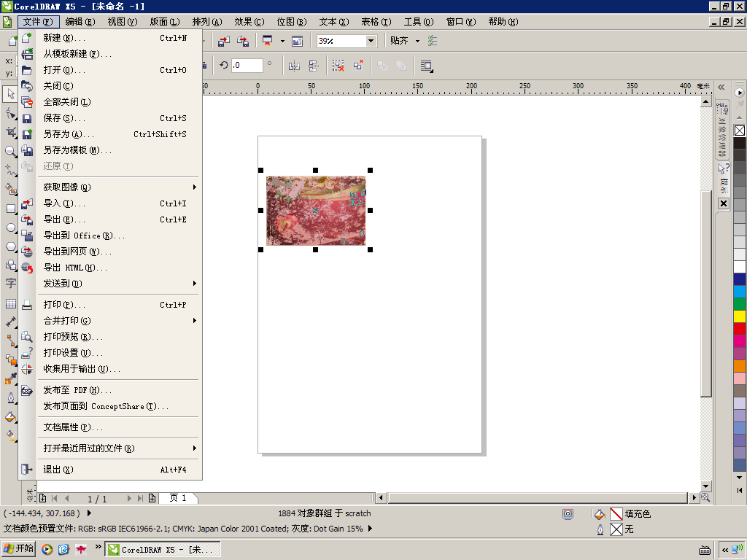Open the Snap to dropdown arrow
Screen dimensions: 747x560
coord(418,41)
